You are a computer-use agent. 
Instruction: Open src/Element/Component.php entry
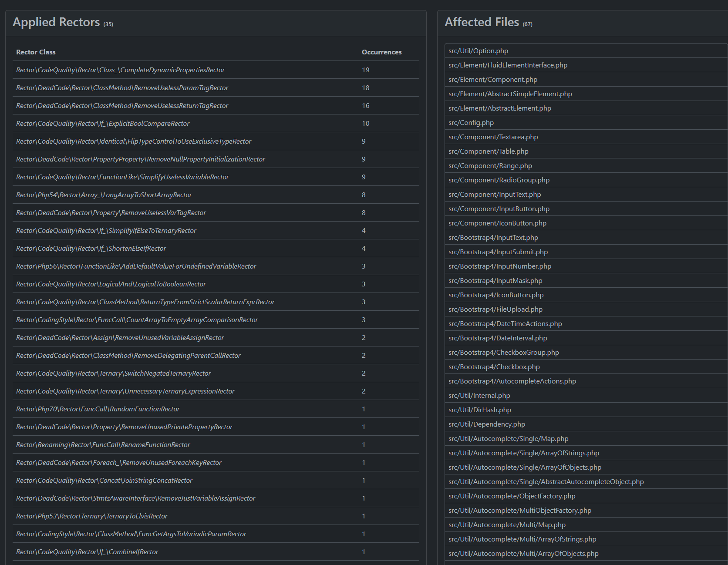586,79
